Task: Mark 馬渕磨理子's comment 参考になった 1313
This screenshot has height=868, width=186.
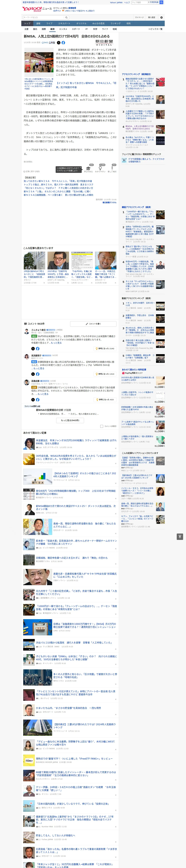Action: point(105,374)
